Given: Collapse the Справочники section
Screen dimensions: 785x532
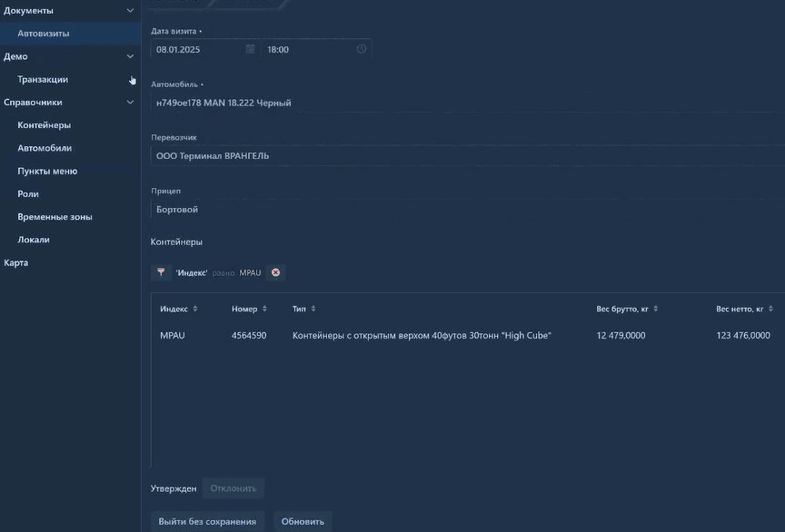Looking at the screenshot, I should pos(130,102).
